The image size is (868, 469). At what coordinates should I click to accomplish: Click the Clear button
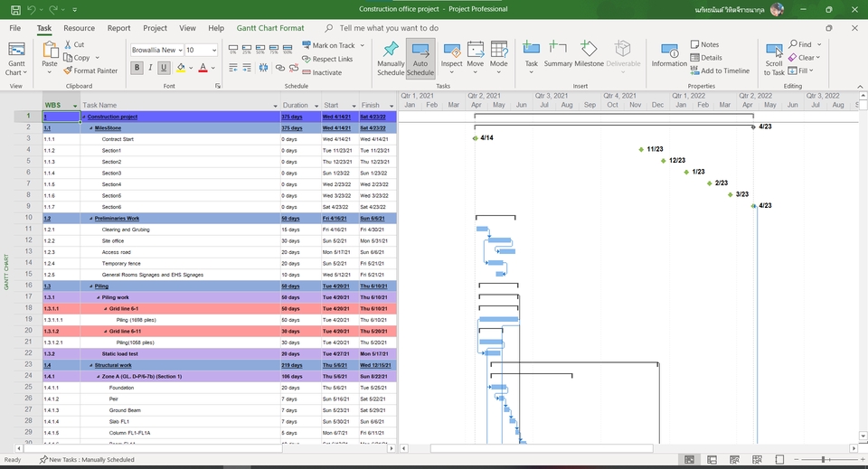pos(804,58)
